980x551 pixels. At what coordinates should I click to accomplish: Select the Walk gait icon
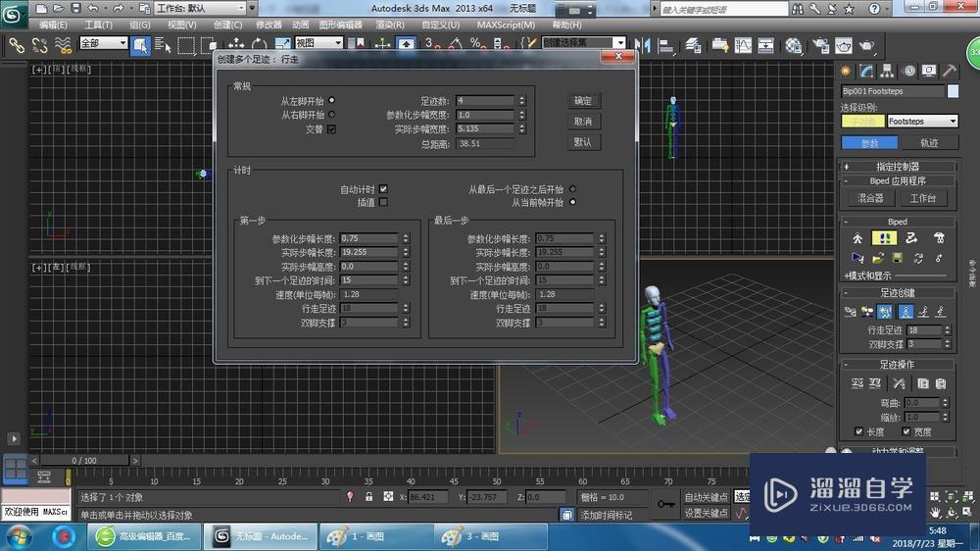tap(905, 311)
